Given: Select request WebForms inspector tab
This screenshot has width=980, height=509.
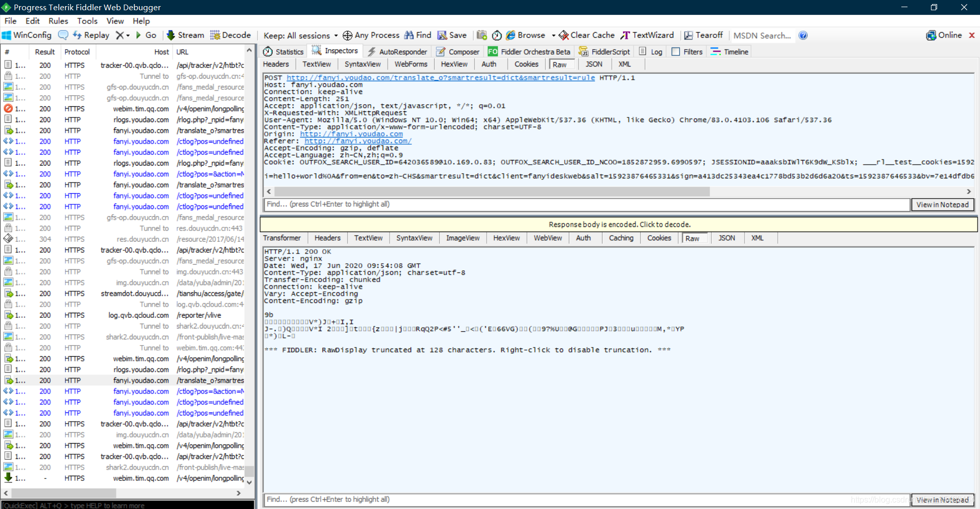Looking at the screenshot, I should pyautogui.click(x=411, y=64).
